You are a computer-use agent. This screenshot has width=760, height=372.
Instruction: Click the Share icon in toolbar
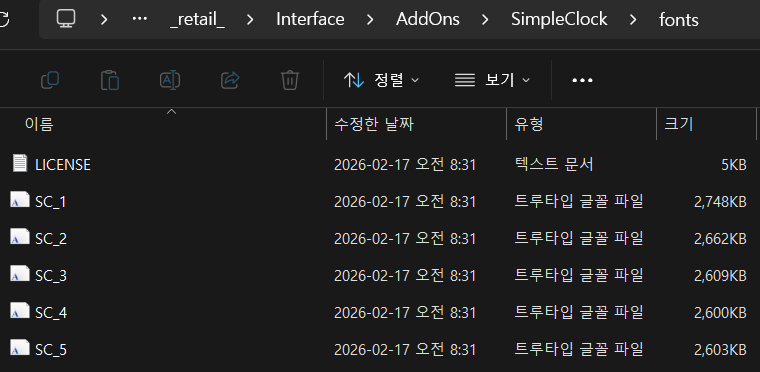click(230, 80)
